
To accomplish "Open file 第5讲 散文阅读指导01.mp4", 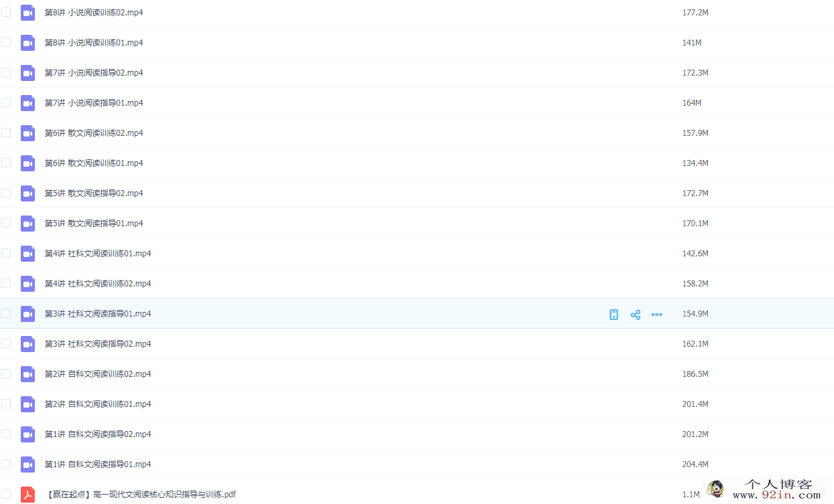I will [x=94, y=224].
